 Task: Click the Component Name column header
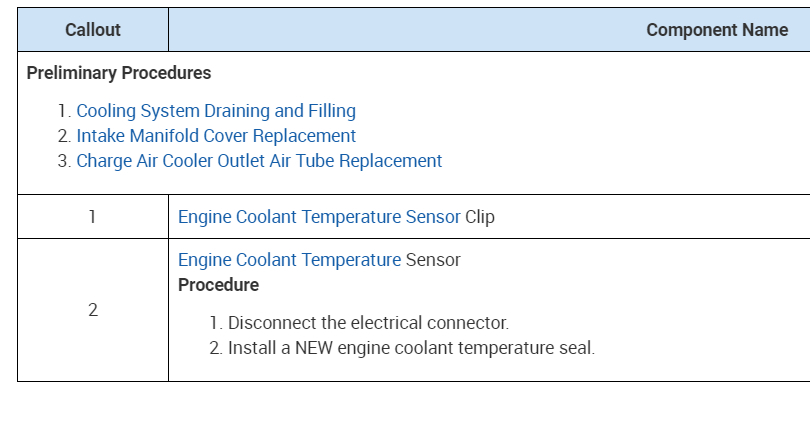[717, 30]
